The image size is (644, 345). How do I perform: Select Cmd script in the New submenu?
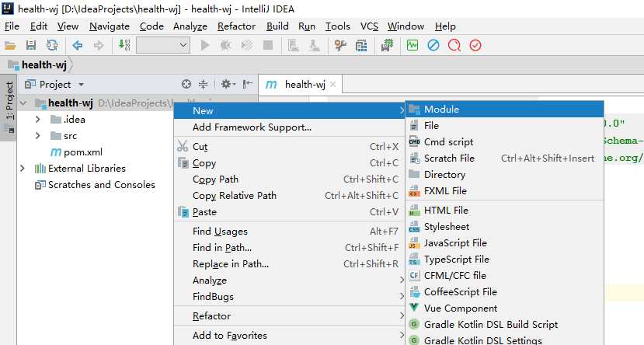pyautogui.click(x=504, y=142)
